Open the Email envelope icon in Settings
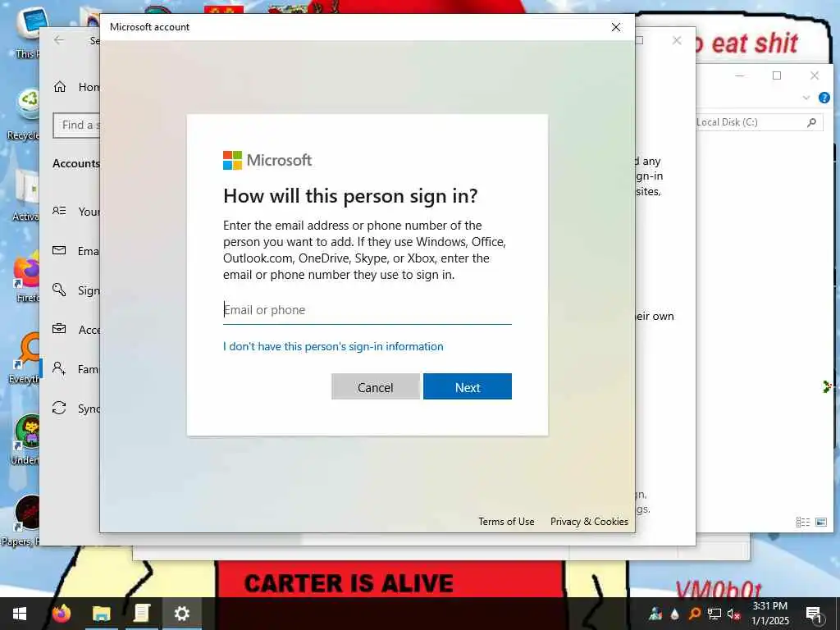Image resolution: width=840 pixels, height=630 pixels. 59,250
